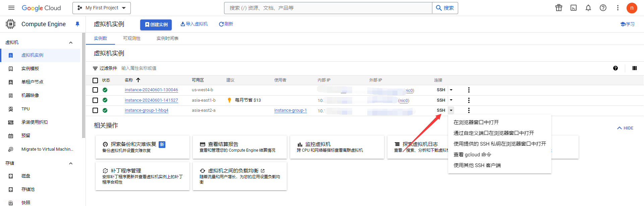Open more actions for instance-20240601-141527

[x=469, y=100]
